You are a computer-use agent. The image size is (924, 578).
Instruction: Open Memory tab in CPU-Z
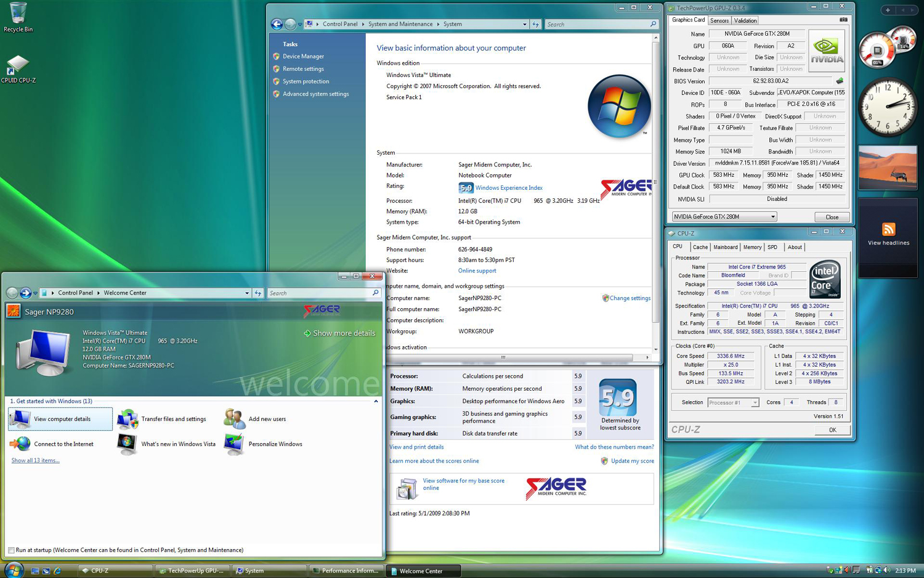[x=752, y=247]
